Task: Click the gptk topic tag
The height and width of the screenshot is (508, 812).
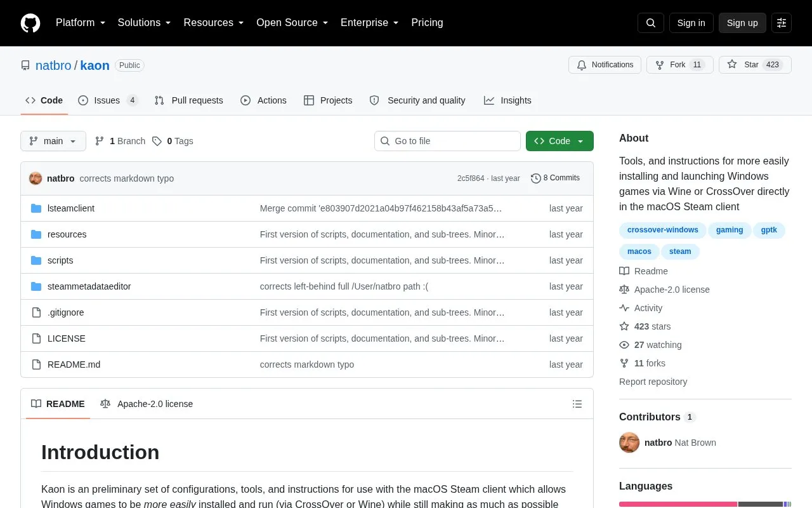Action: tap(769, 230)
